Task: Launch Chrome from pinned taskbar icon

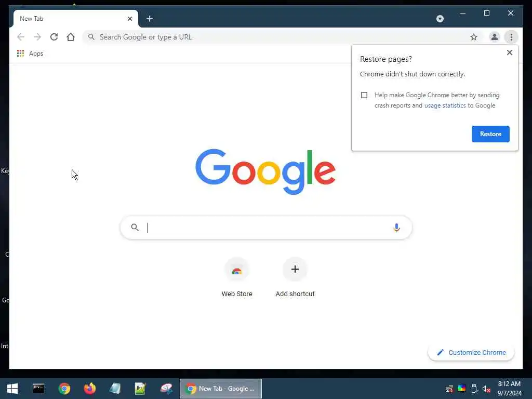Action: 64,389
